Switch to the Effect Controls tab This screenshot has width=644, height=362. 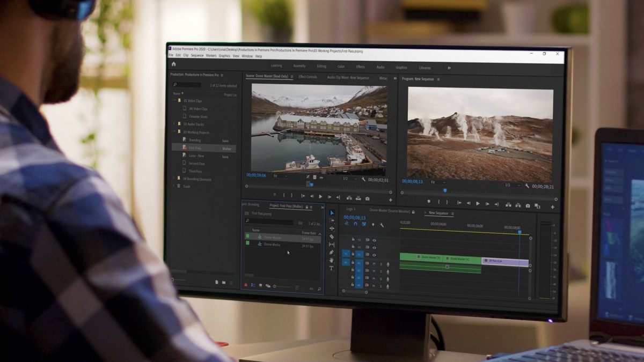(308, 77)
